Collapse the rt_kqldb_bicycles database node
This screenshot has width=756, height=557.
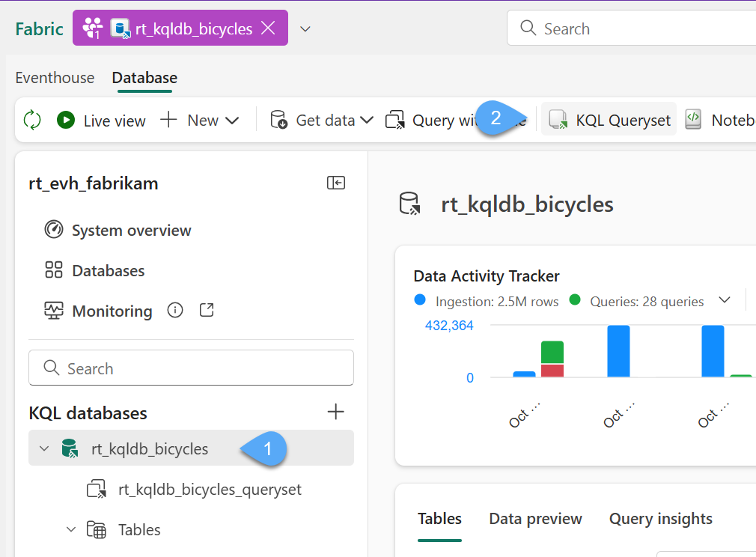(44, 449)
